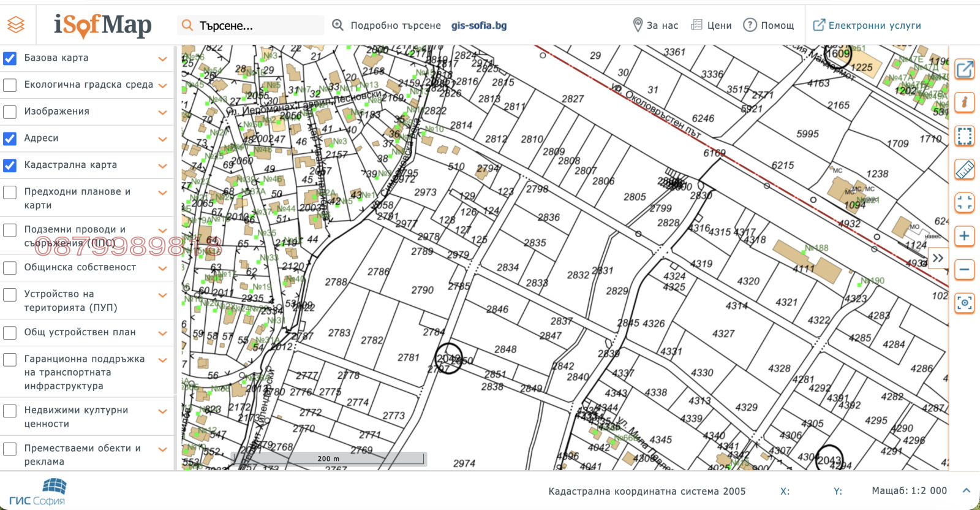Expand the Общ устройствен план chevron
This screenshot has height=510, width=980.
coord(162,333)
